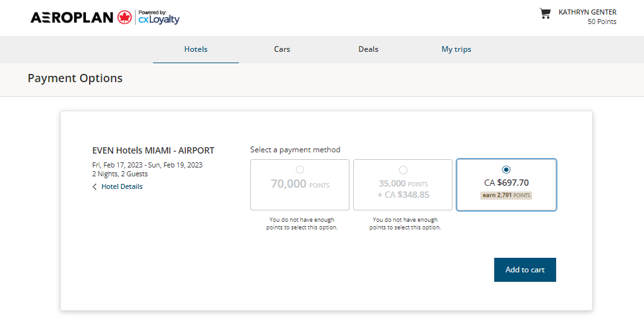Viewport: 644px width, 321px height.
Task: Click the Add to cart button
Action: (x=525, y=270)
